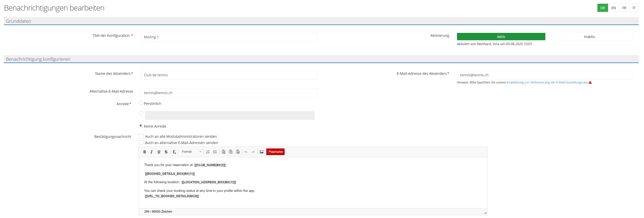
Task: Insert a bulleted list
Action: [x=215, y=152]
